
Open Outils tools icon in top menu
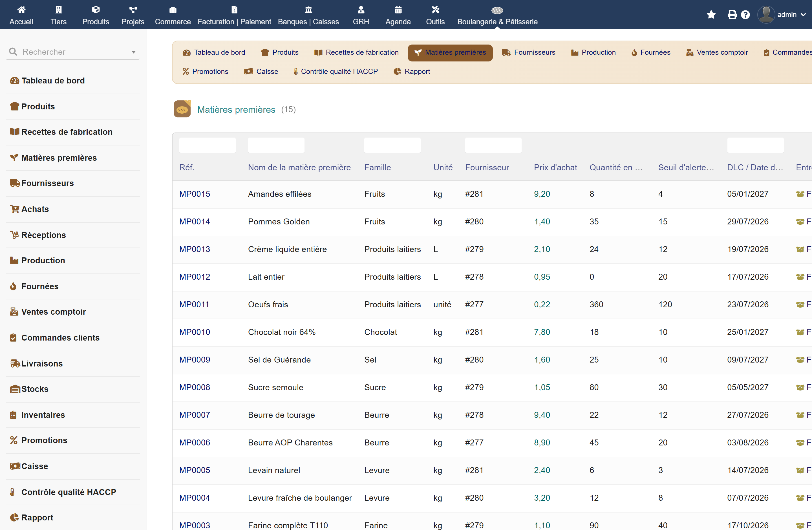coord(435,10)
